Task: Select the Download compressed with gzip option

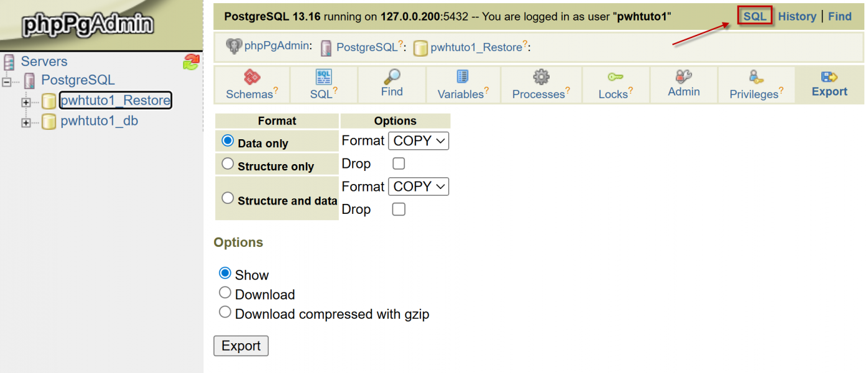Action: (226, 312)
